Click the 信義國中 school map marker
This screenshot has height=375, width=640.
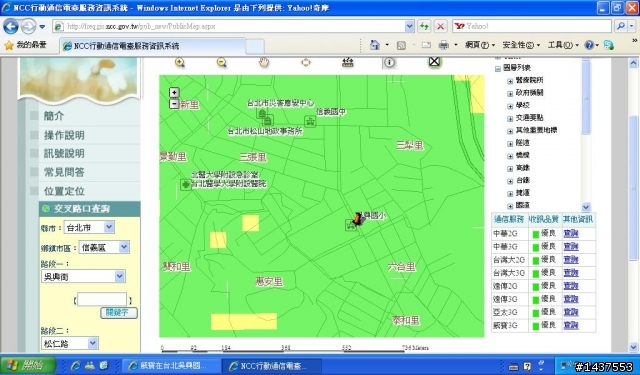pos(310,121)
